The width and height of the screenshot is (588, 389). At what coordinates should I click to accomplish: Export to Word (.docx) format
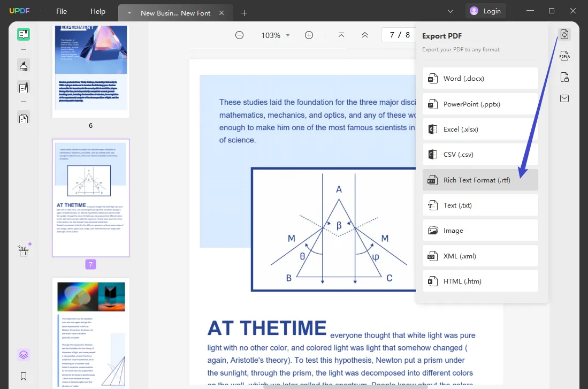click(x=480, y=78)
